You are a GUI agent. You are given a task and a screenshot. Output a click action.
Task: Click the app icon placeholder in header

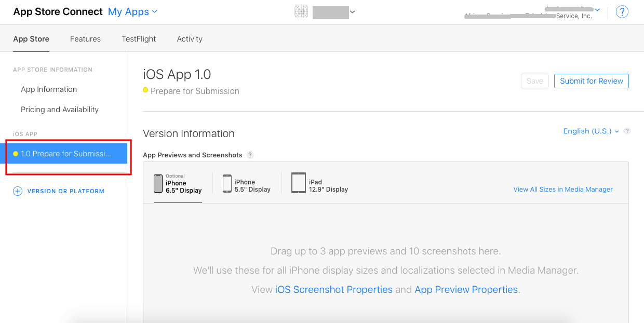[x=301, y=12]
